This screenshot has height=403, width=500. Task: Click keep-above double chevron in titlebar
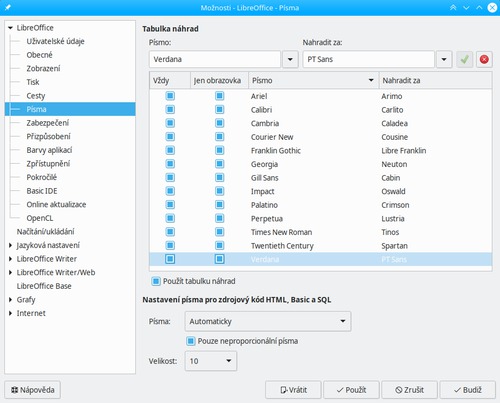click(453, 7)
